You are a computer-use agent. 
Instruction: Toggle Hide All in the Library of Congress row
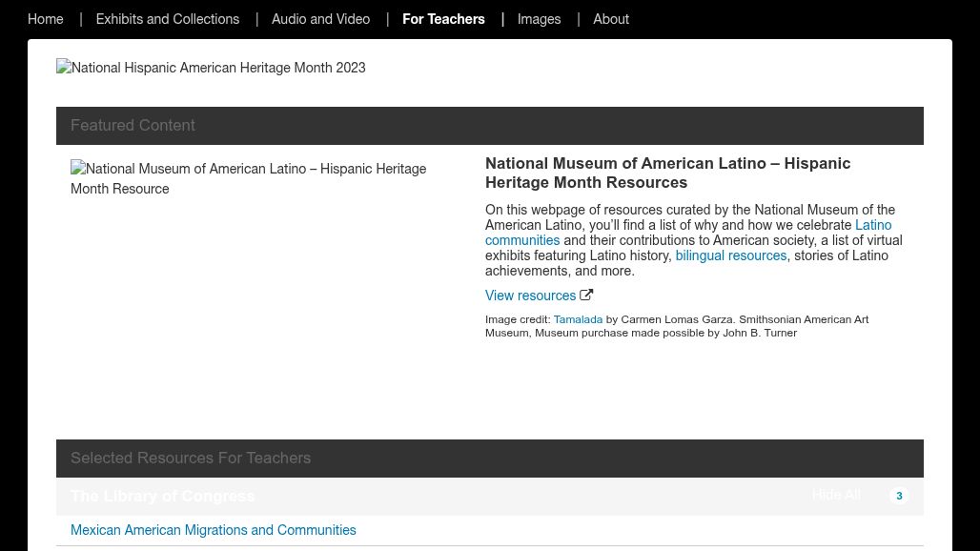pyautogui.click(x=836, y=495)
